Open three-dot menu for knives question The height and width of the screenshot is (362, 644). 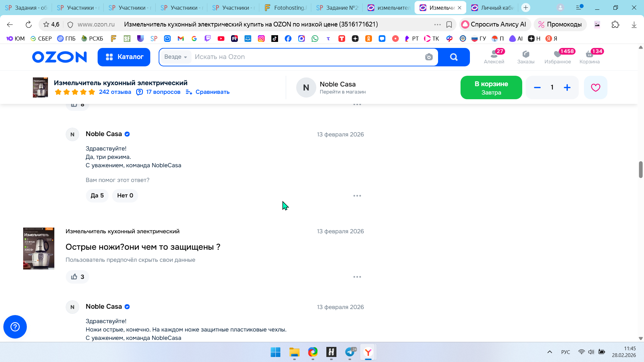357,277
